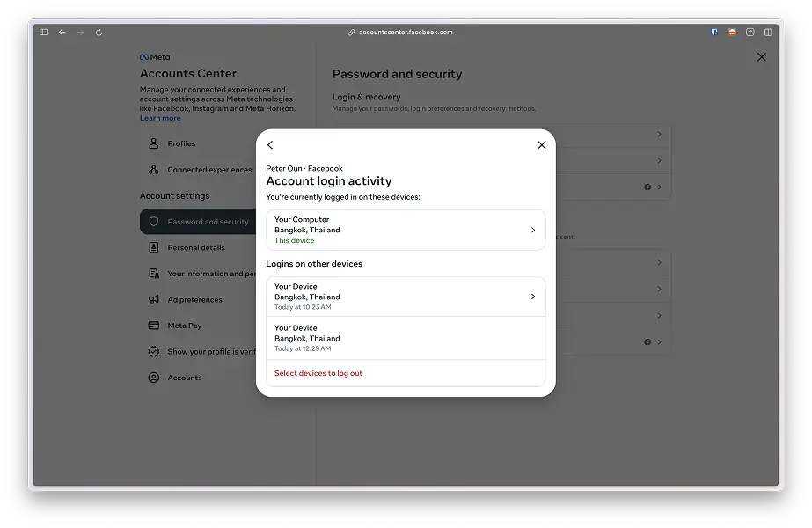Close the Accounts Center page overlay
Image resolution: width=812 pixels, height=528 pixels.
[x=761, y=57]
